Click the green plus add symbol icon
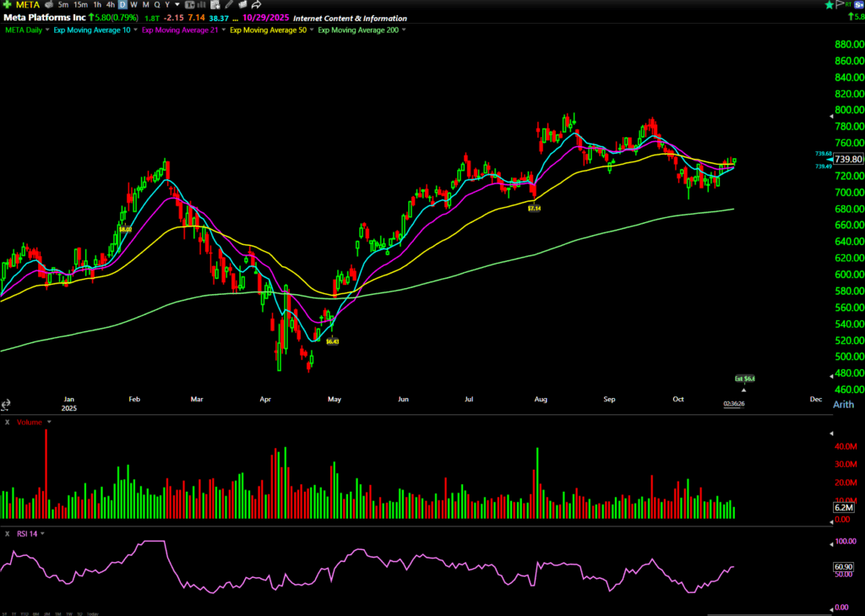865x616 pixels. pos(7,5)
